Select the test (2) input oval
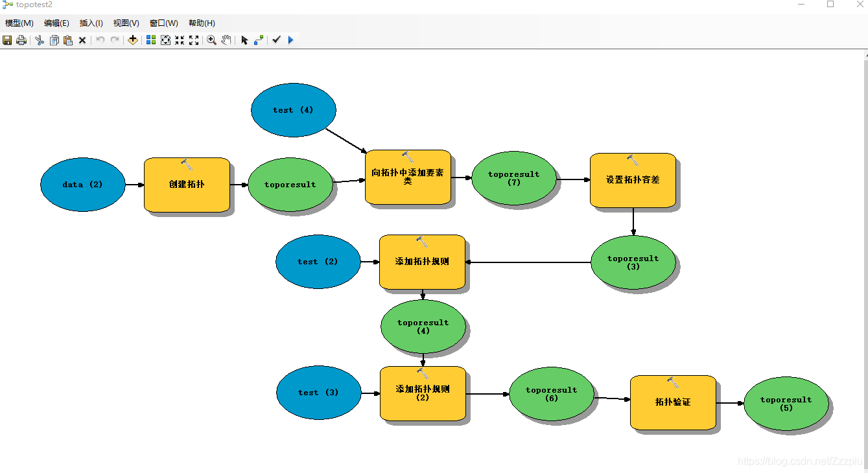Screen dimensions: 868x473 pyautogui.click(x=318, y=262)
